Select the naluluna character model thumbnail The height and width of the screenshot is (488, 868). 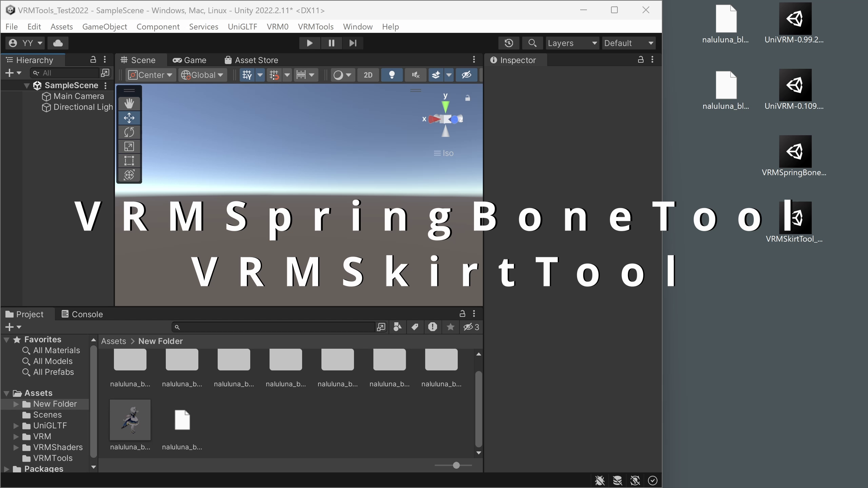click(130, 420)
